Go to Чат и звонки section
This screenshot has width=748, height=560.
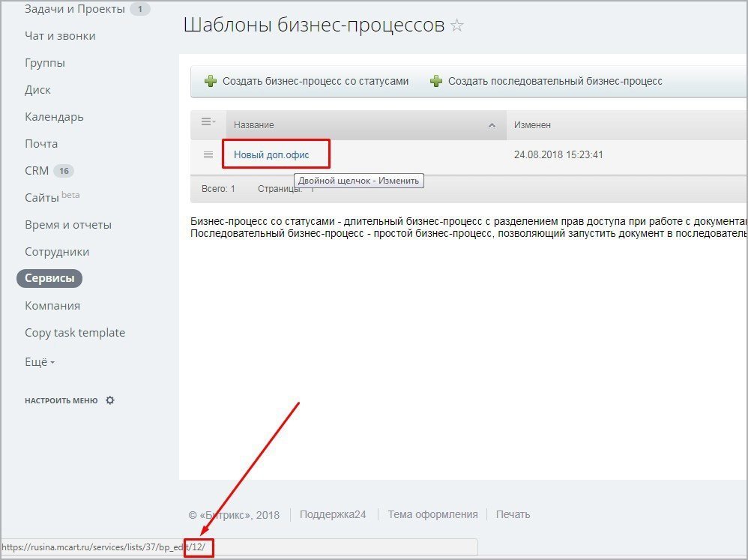click(x=60, y=36)
